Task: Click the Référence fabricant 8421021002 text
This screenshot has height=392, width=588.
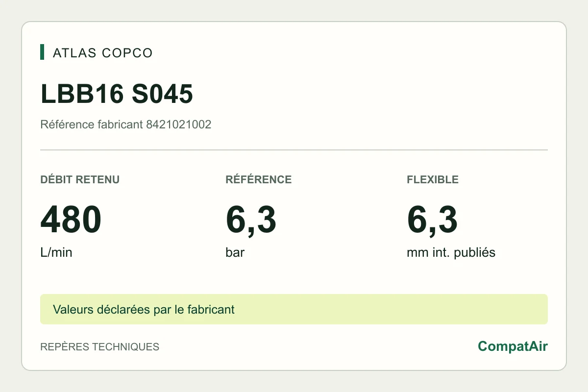Action: point(125,124)
